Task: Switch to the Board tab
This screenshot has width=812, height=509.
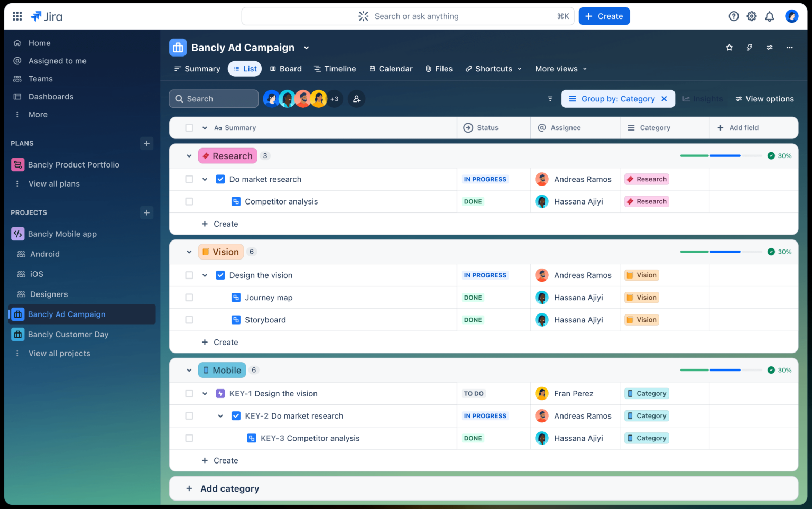Action: click(x=285, y=69)
